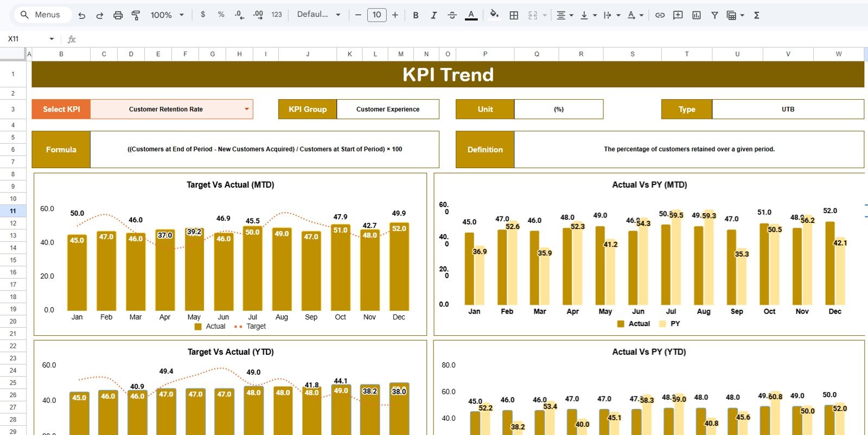Activate the Paint format tool

pos(136,15)
